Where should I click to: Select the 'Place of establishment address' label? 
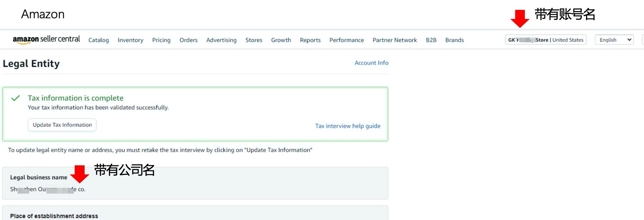pyautogui.click(x=54, y=216)
